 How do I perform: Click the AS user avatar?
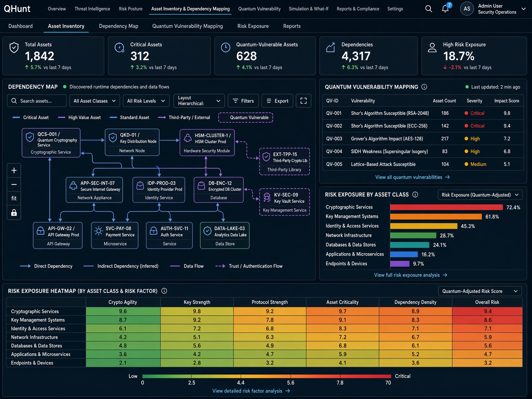point(467,9)
